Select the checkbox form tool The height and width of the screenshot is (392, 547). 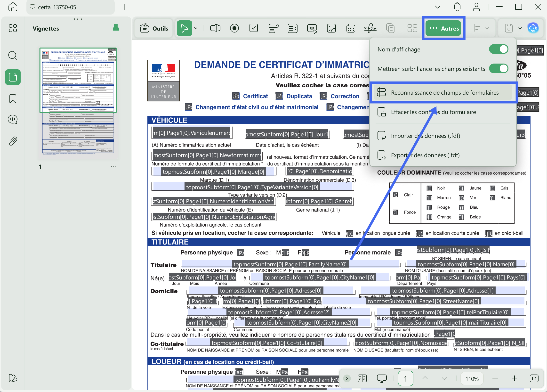point(254,28)
